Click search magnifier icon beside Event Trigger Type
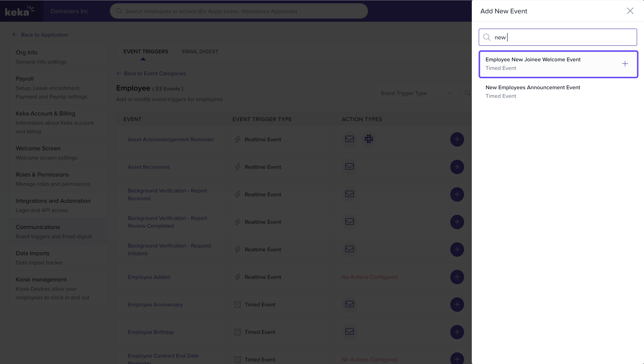The image size is (644, 364). [467, 93]
